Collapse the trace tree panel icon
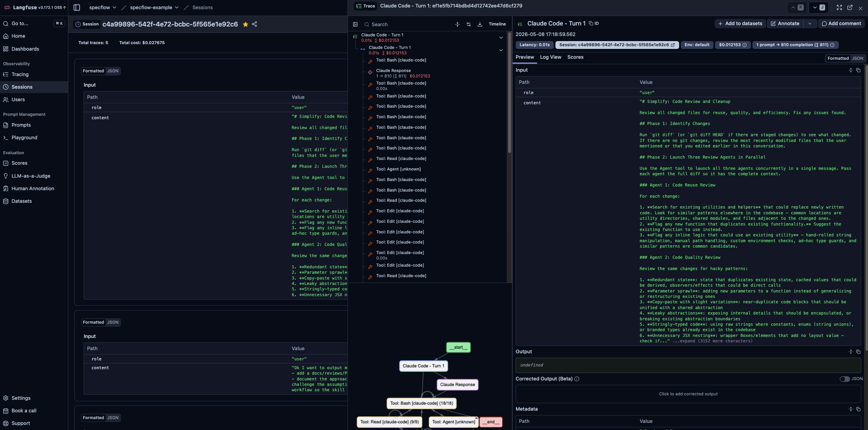868x430 pixels. click(355, 24)
